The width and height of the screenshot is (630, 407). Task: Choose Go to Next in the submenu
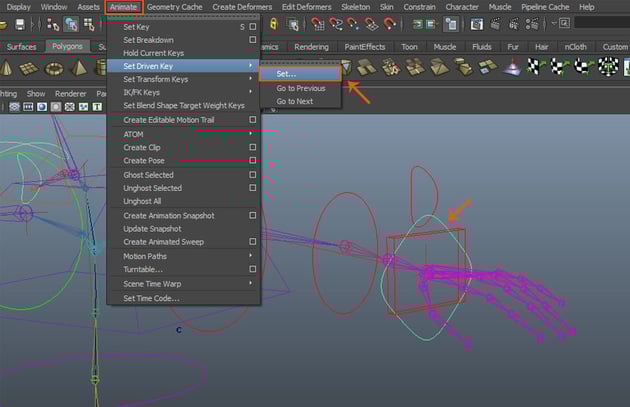click(301, 101)
